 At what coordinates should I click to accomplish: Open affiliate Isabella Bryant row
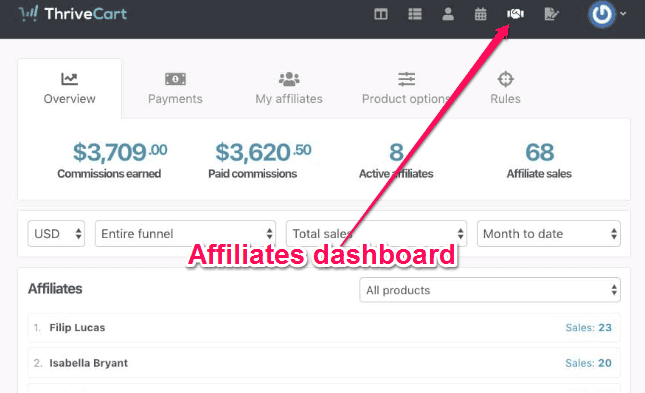(324, 363)
